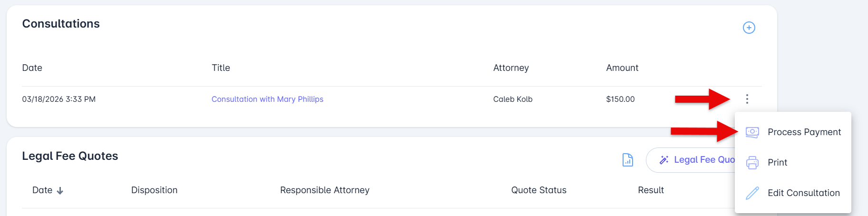868x216 pixels.
Task: Click the Amount column header
Action: pos(622,68)
